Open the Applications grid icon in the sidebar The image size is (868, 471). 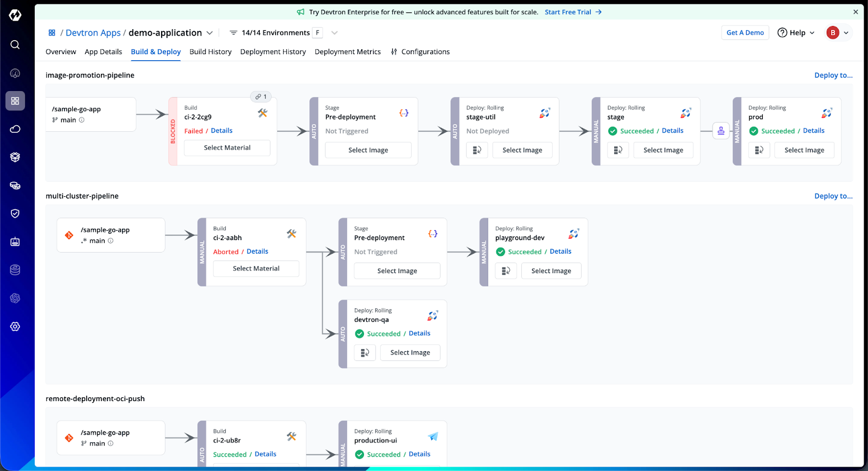click(x=15, y=101)
